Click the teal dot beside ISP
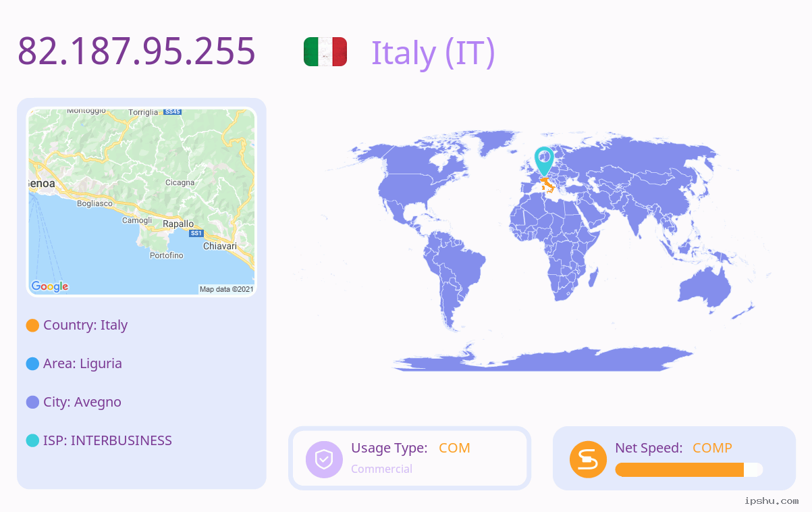 coord(32,440)
